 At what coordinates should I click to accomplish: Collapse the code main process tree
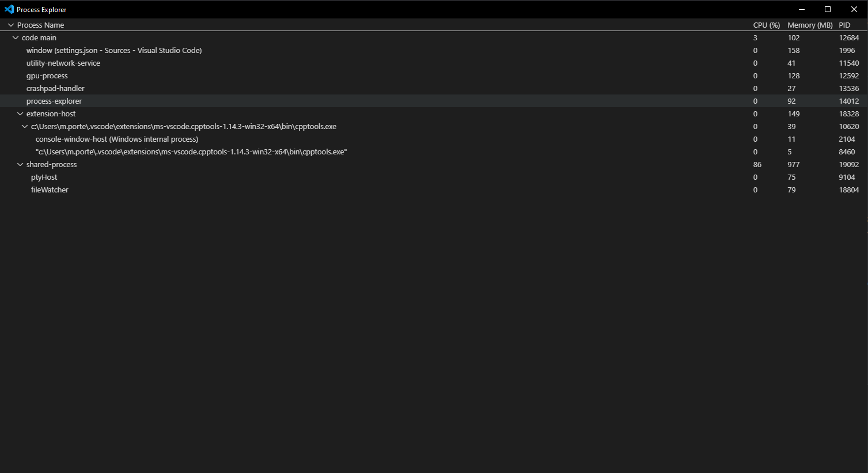point(16,37)
